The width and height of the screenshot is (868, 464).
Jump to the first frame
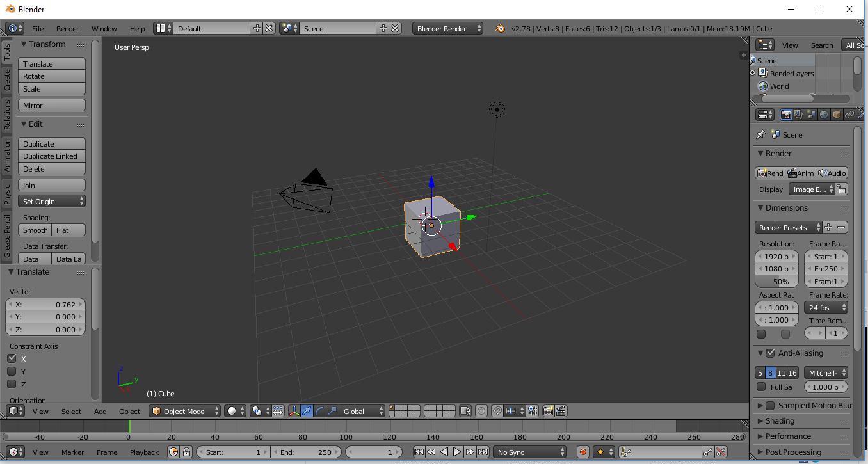[419, 452]
